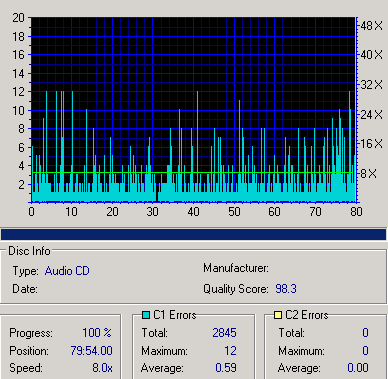Click the Position value 79:54.00
The height and width of the screenshot is (379, 388).
coord(91,351)
